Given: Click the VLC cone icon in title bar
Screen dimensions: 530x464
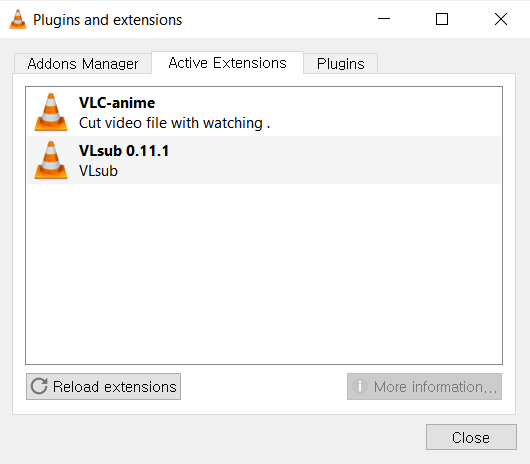Looking at the screenshot, I should click(18, 19).
